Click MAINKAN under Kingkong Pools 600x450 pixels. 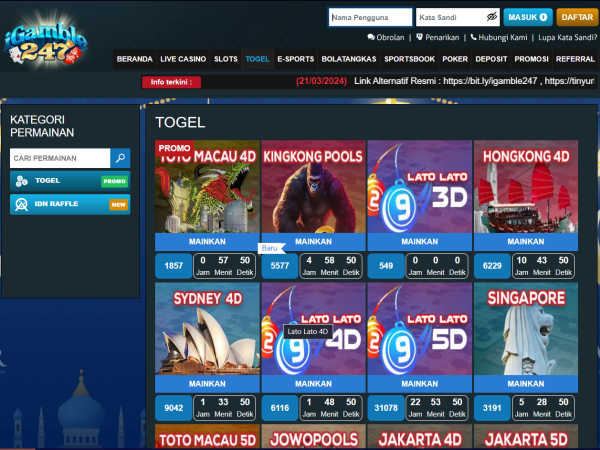(313, 242)
